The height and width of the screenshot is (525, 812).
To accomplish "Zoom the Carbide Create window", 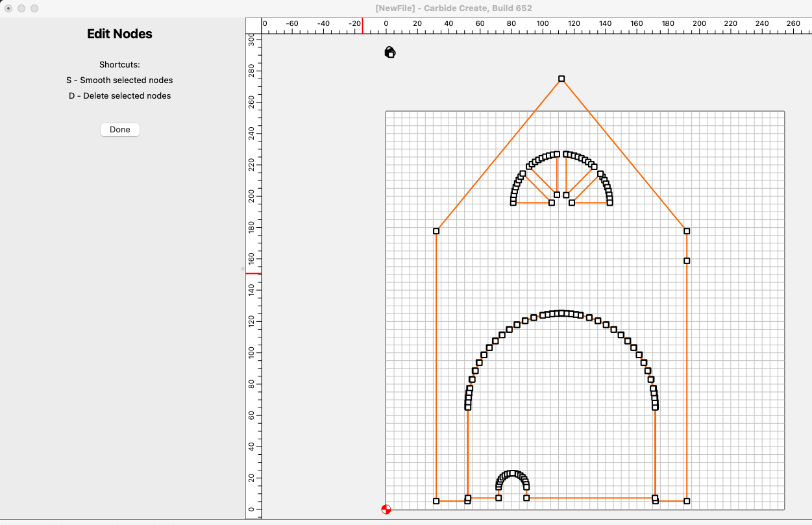I will (34, 8).
